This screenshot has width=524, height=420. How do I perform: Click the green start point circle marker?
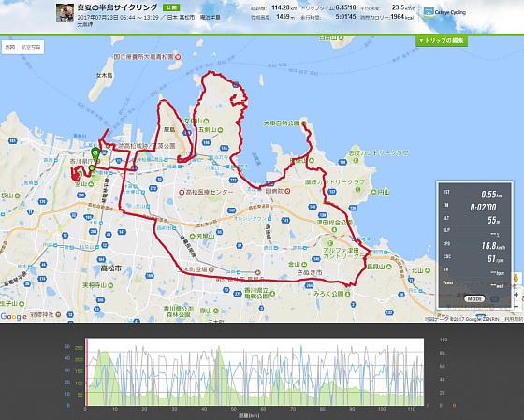[92, 167]
